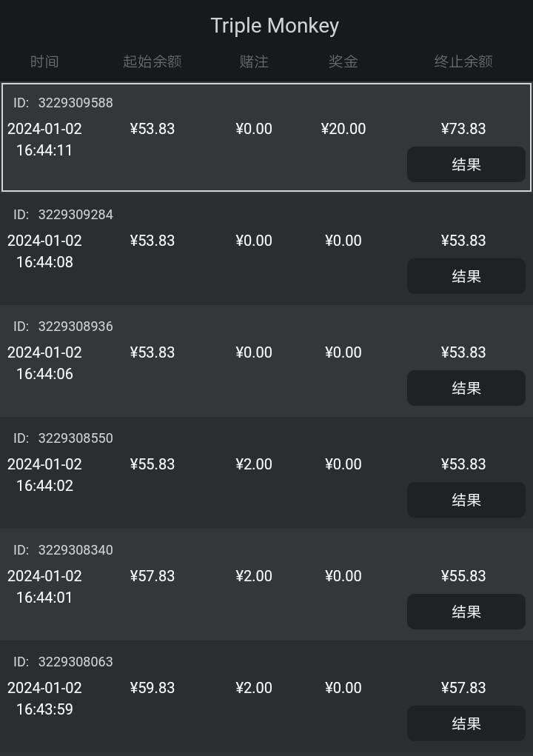Select record row ID 3229309588
Screen dimensions: 533x756
point(266,138)
